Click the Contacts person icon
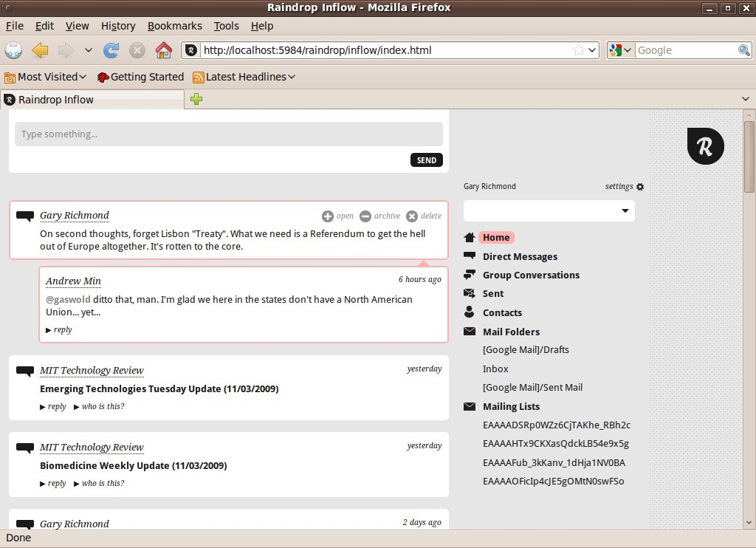Image resolution: width=756 pixels, height=548 pixels. 469,312
